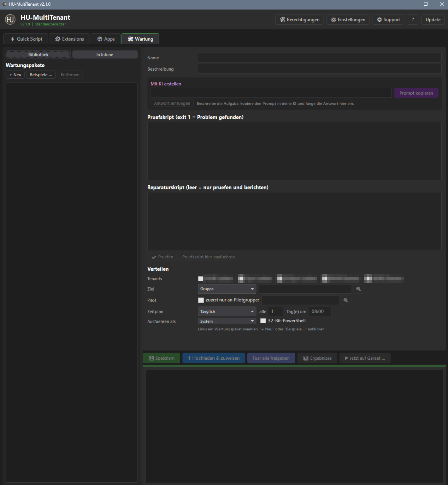
Task: Expand the Zeitplan dropdown set to Taeglich
Action: [x=227, y=312]
